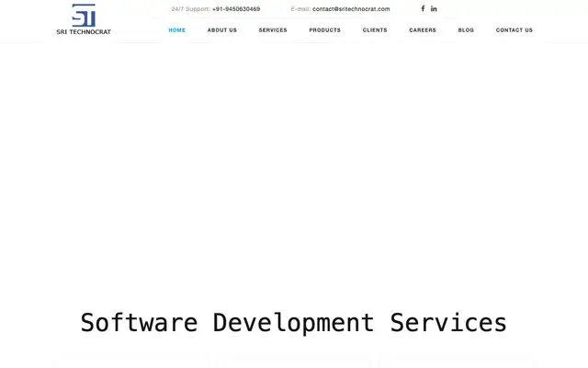Select the Services menu item
Viewport: 588px width, 368px height.
pos(273,30)
